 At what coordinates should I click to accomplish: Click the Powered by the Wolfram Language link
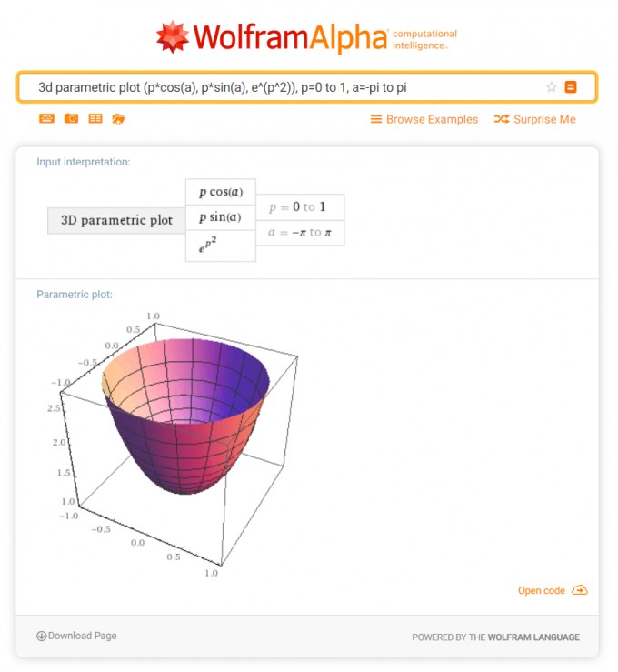(x=495, y=637)
